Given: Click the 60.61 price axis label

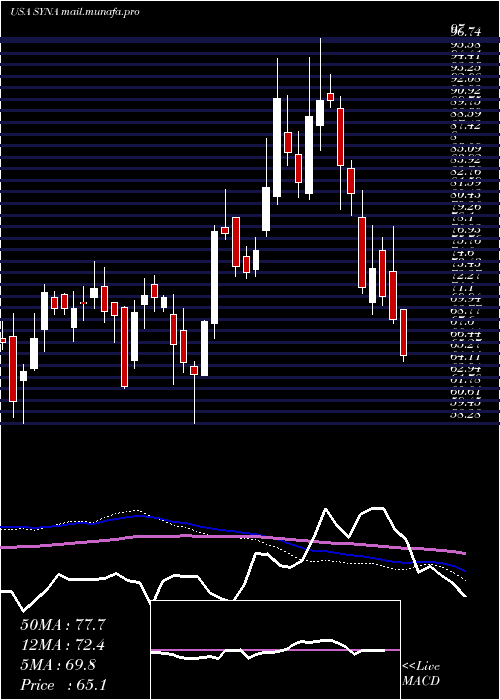Looking at the screenshot, I should [466, 391].
